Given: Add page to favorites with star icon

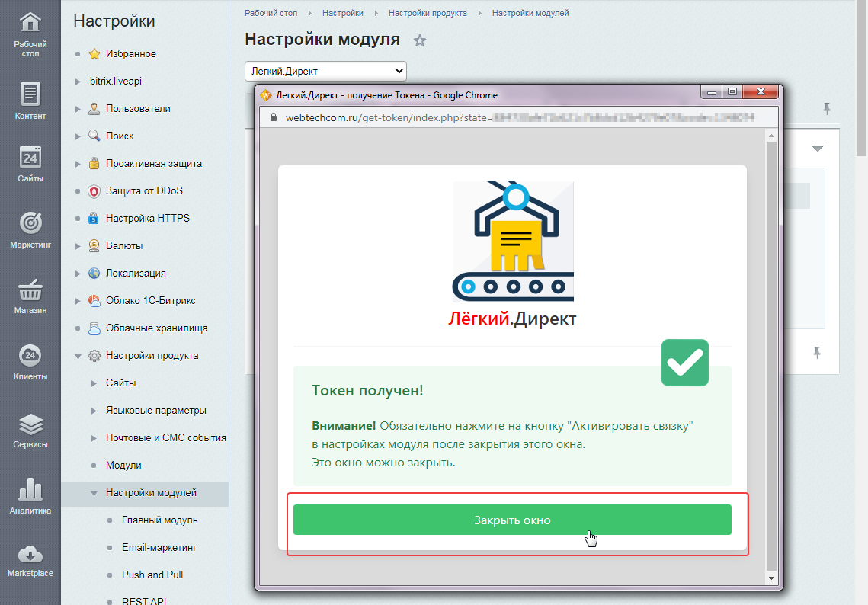Looking at the screenshot, I should [420, 40].
